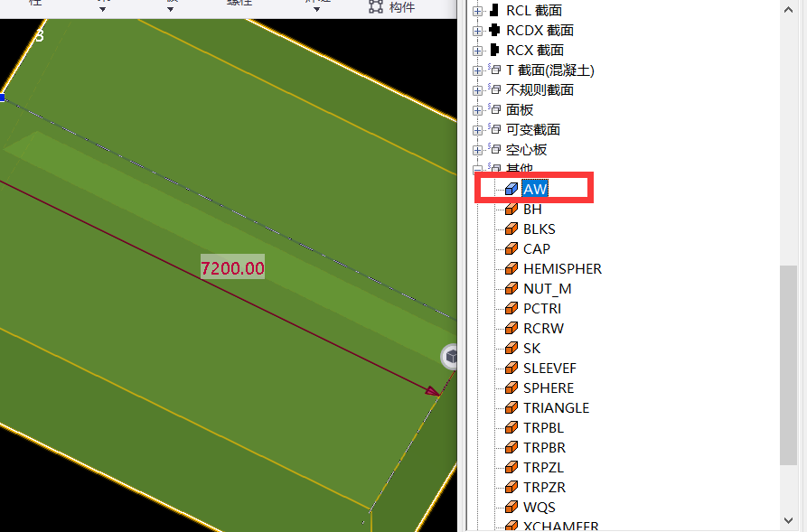Click the RCL 截面 shape icon
This screenshot has width=807, height=532.
494,10
